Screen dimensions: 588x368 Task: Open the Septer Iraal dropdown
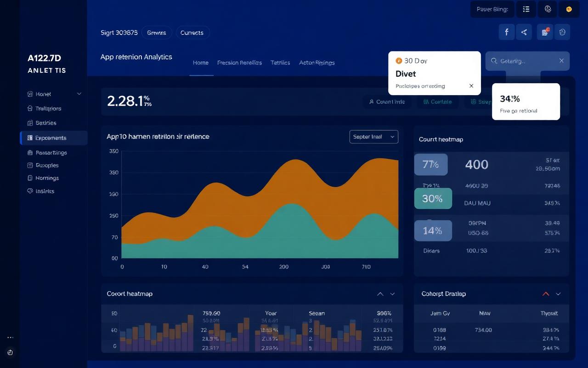(x=374, y=137)
